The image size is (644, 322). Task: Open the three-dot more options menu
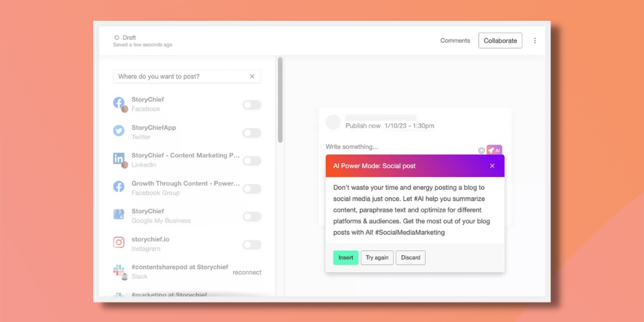coord(535,41)
